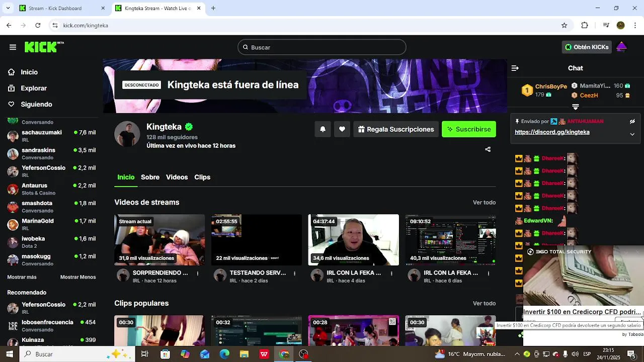Click the Obtén KICKs button
The width and height of the screenshot is (644, 362).
pos(587,47)
